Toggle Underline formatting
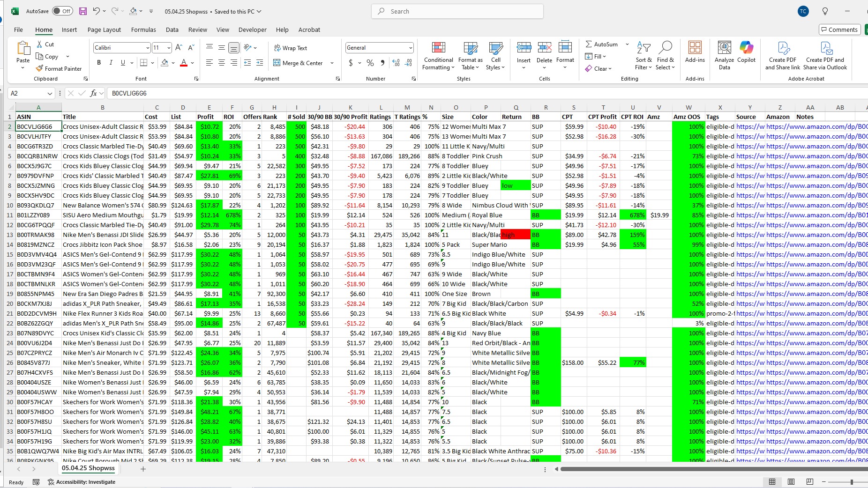Screen dimensions: 868x488 pyautogui.click(x=123, y=63)
